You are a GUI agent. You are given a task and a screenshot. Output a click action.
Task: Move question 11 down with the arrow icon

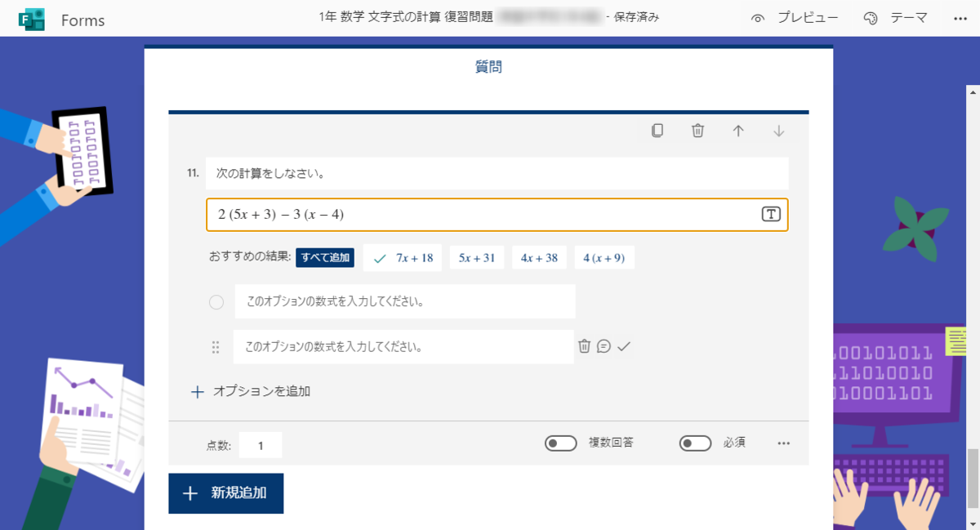(x=779, y=130)
